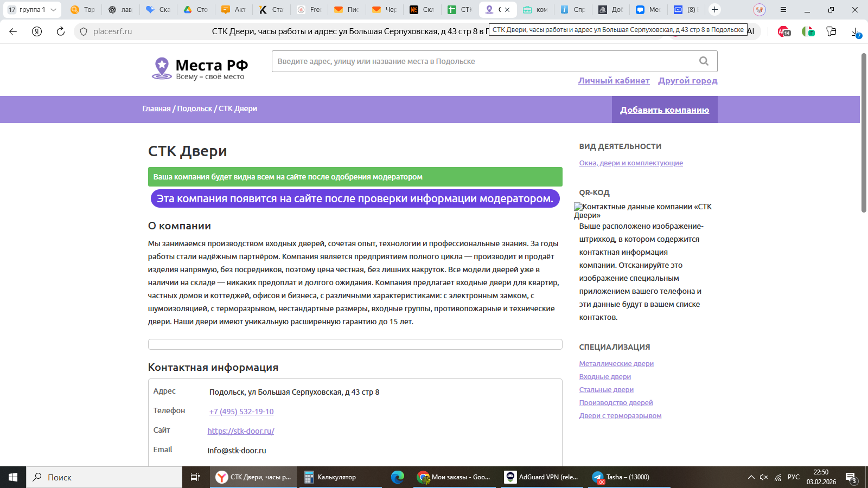Switch keyboard language РУС indicator

[x=793, y=477]
